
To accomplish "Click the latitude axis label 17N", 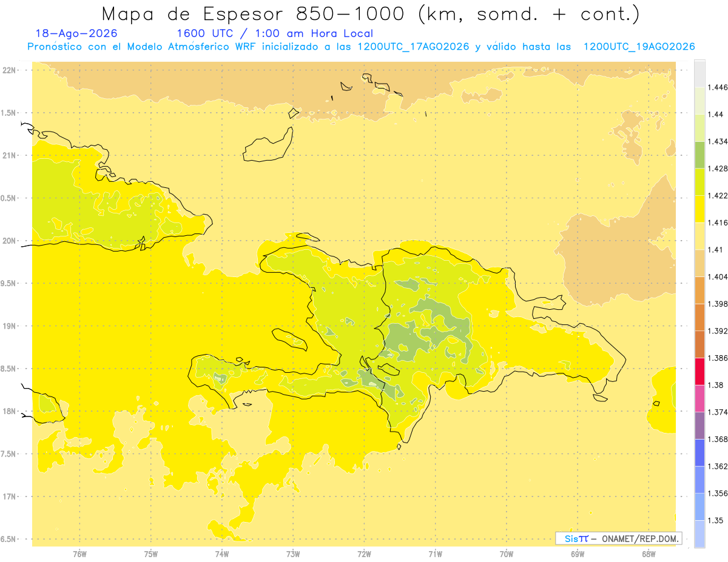I will [x=10, y=497].
